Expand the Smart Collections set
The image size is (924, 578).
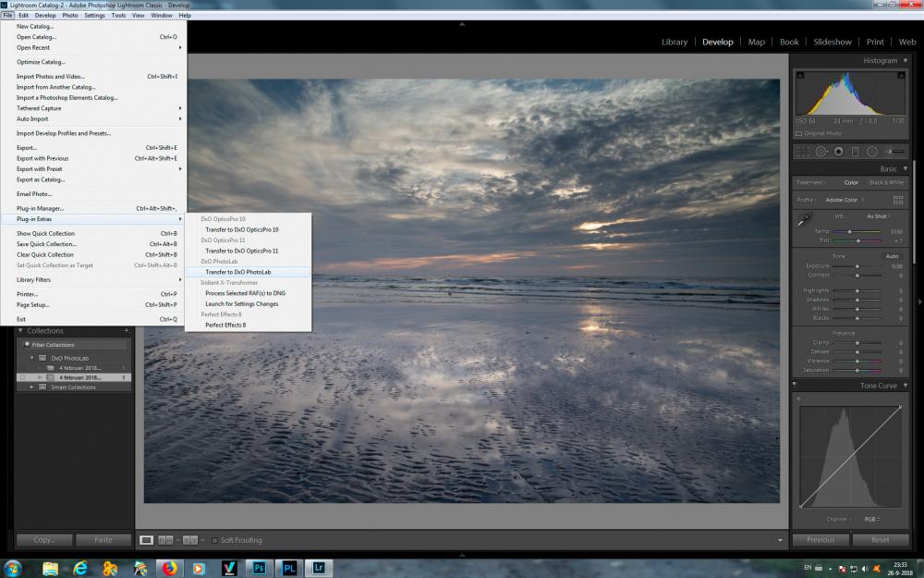click(31, 387)
